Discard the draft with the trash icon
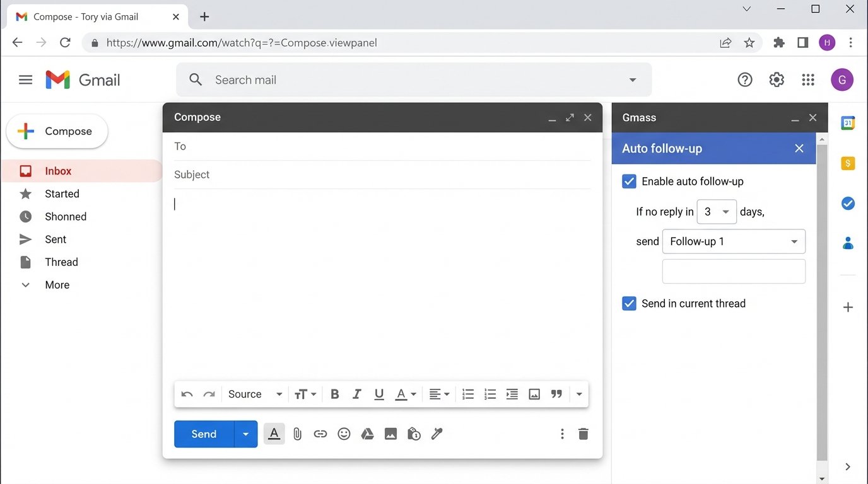Viewport: 868px width, 484px height. [x=582, y=434]
